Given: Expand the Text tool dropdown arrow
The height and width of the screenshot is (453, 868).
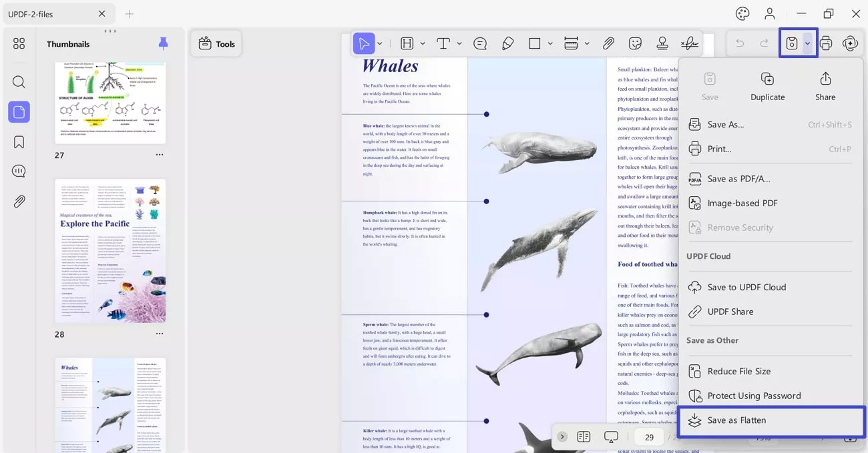Looking at the screenshot, I should click(459, 44).
